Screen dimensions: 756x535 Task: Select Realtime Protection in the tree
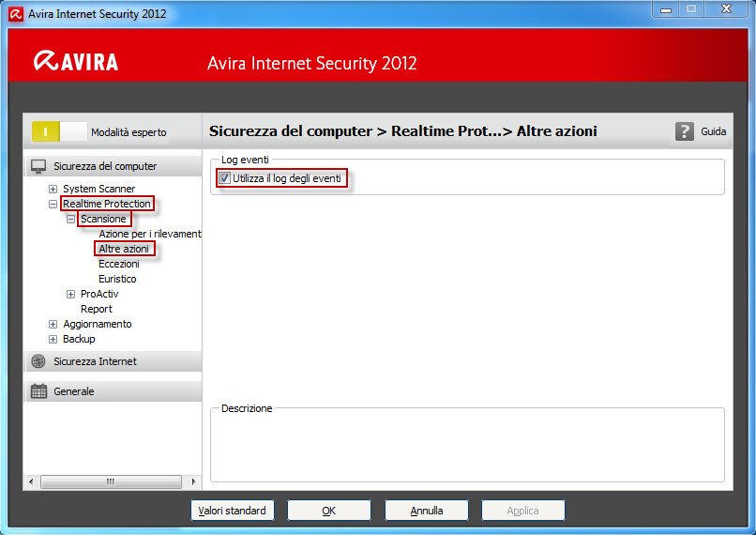click(x=107, y=204)
